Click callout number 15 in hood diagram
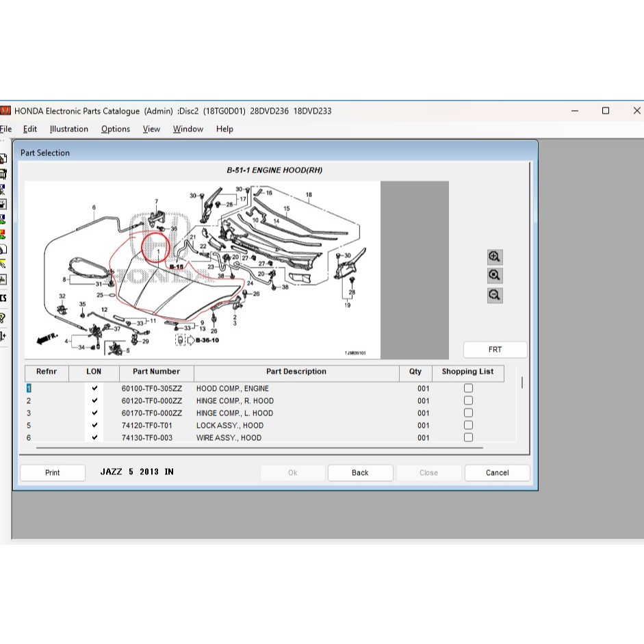 [x=287, y=208]
